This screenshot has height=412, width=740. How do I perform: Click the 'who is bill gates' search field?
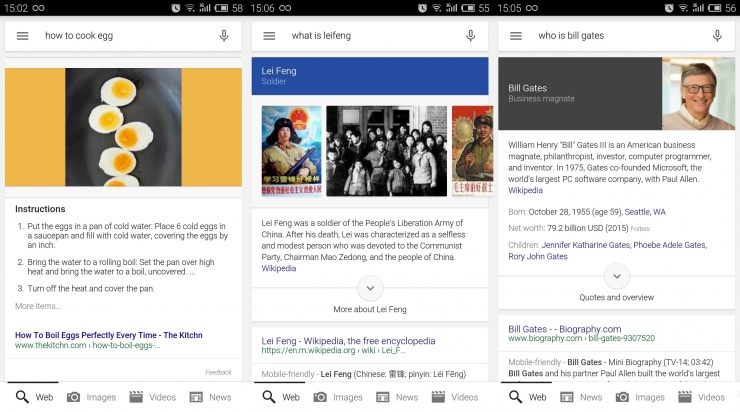point(617,36)
